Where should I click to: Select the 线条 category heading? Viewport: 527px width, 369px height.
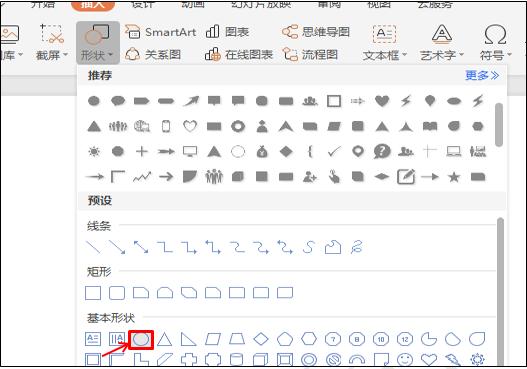99,226
